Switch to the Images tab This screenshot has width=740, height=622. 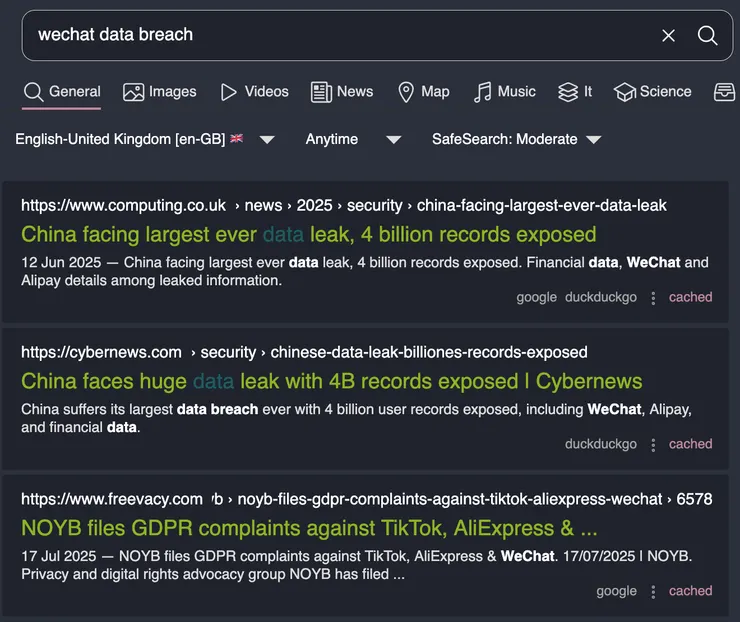[160, 92]
